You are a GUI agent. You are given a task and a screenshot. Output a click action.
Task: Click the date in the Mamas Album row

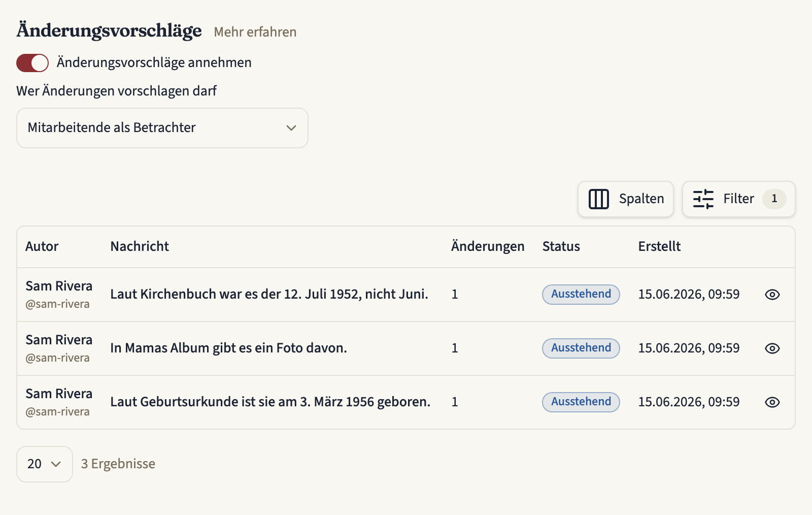tap(689, 348)
